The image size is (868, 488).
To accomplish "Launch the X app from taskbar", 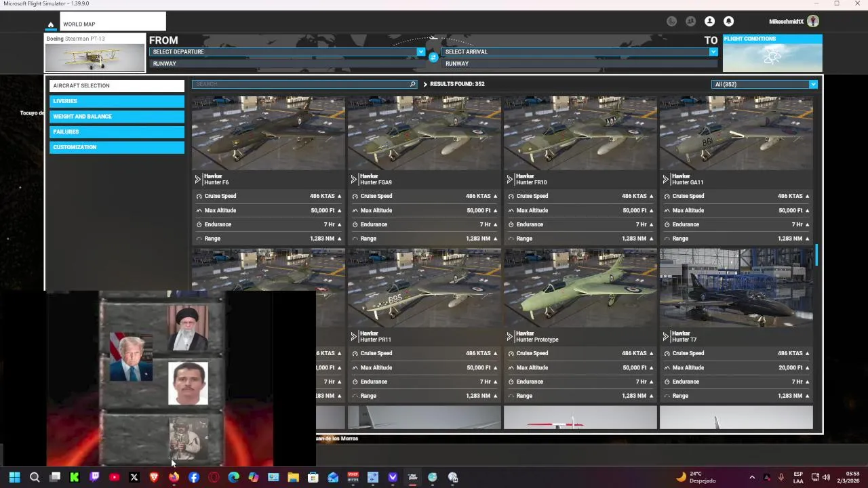I will 134,477.
